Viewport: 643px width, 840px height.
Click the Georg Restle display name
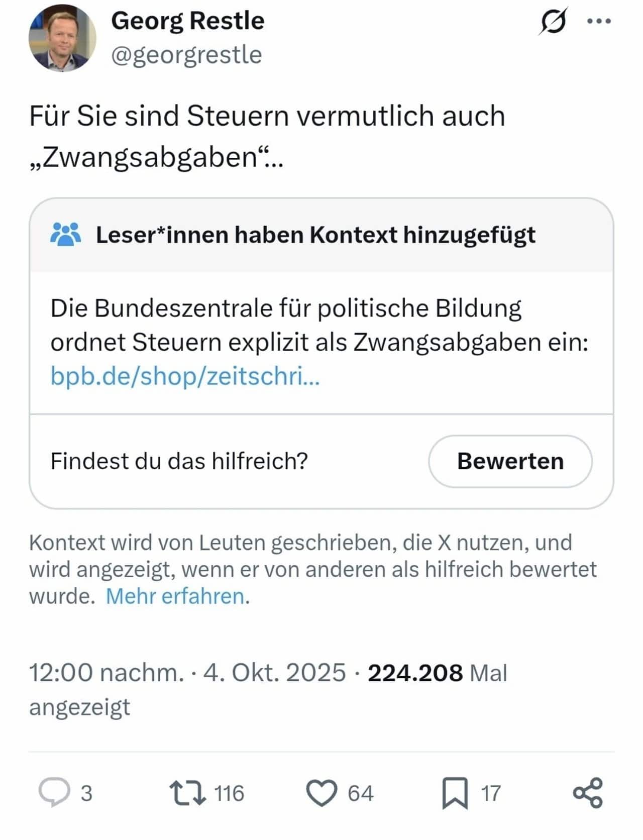pyautogui.click(x=187, y=21)
